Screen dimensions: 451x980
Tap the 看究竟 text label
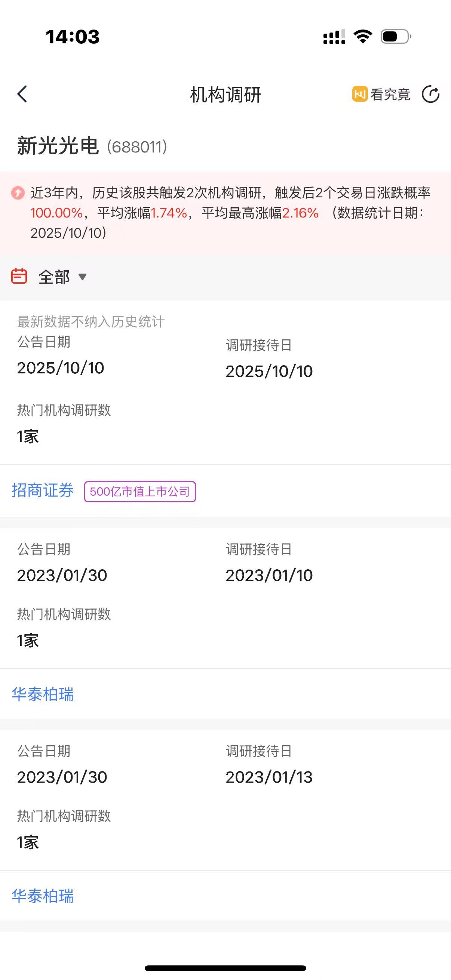[390, 94]
